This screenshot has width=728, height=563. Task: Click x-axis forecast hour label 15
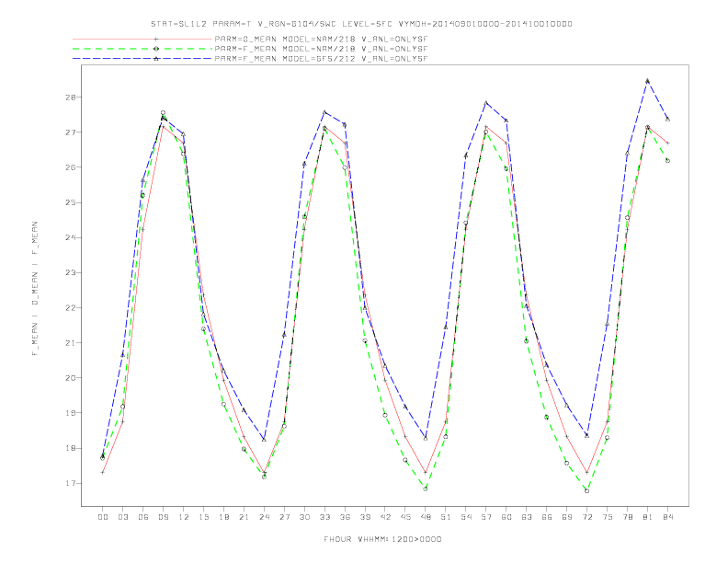(204, 517)
